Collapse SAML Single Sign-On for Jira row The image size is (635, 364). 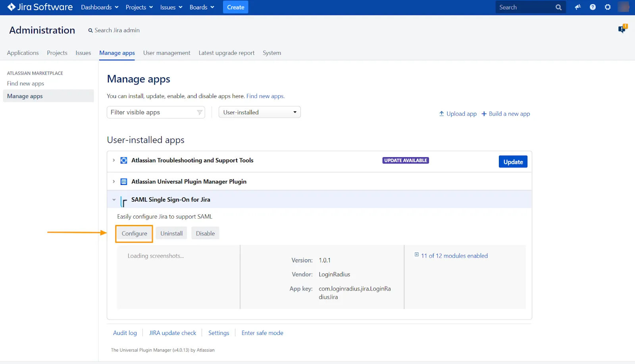pyautogui.click(x=114, y=200)
